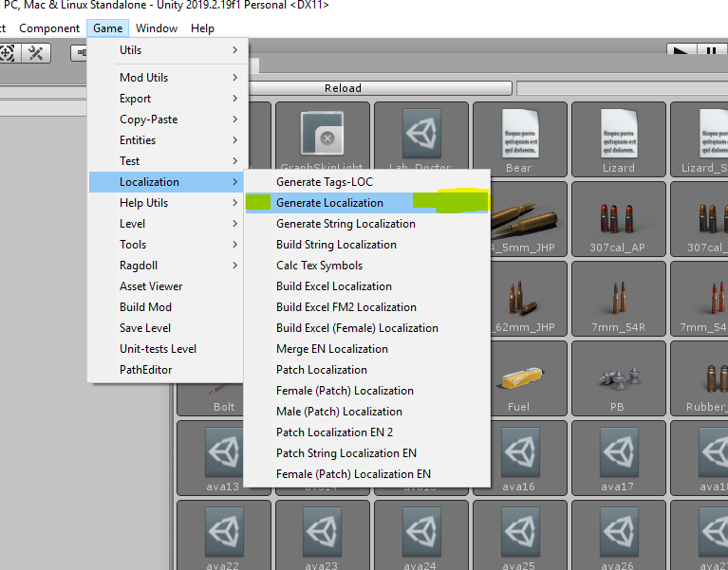Select Generate String Localization
The height and width of the screenshot is (570, 728).
366,224
